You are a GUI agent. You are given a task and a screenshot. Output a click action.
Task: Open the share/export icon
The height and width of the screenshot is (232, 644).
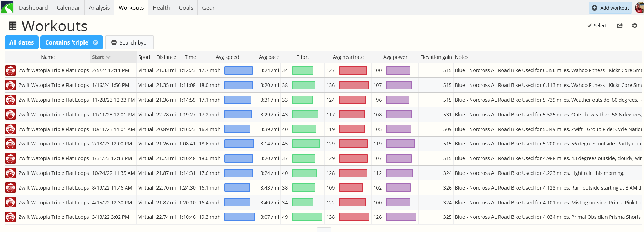coord(620,26)
